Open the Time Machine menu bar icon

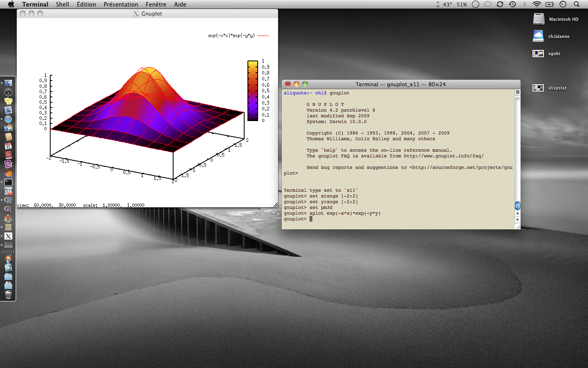tap(512, 4)
